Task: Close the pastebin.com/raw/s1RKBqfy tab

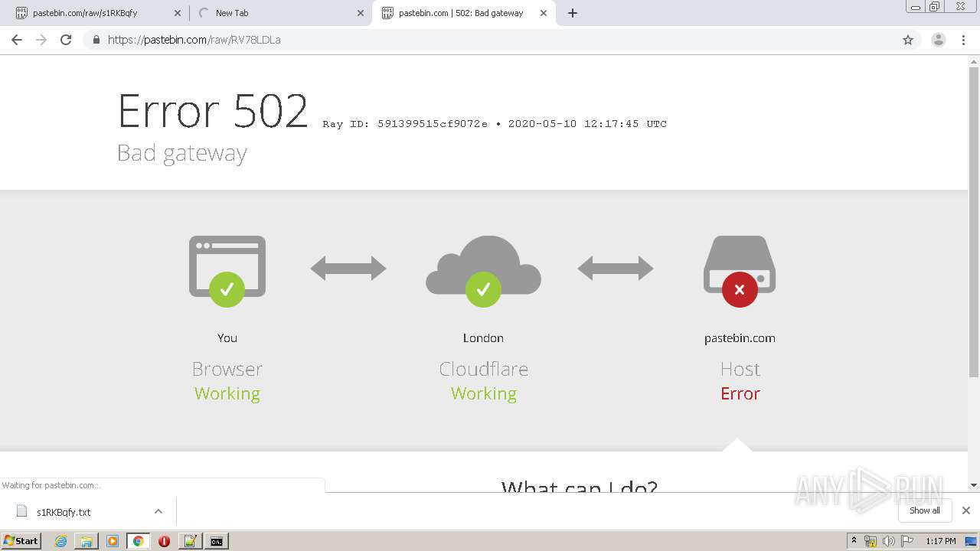Action: 177,13
